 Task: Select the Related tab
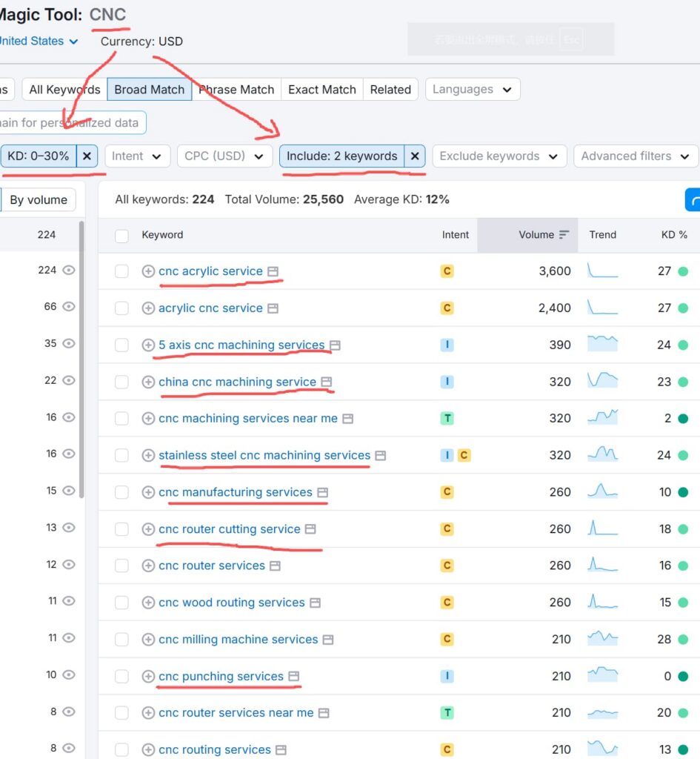click(390, 90)
